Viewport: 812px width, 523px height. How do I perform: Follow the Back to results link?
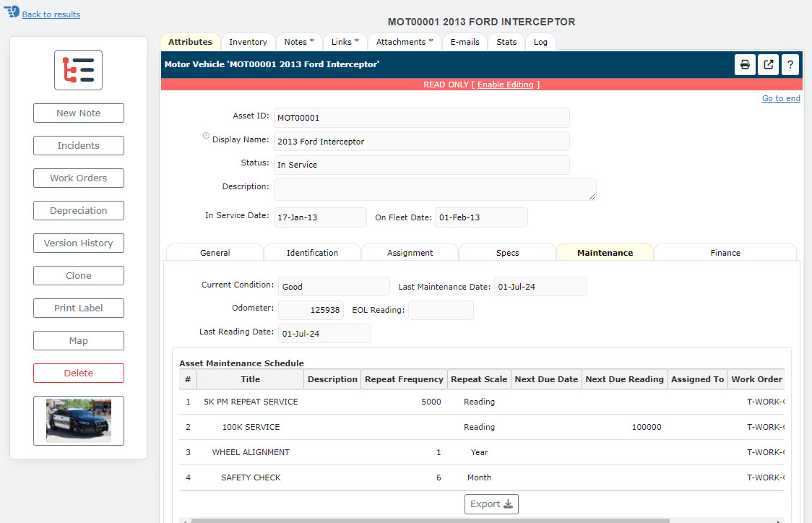(x=51, y=14)
